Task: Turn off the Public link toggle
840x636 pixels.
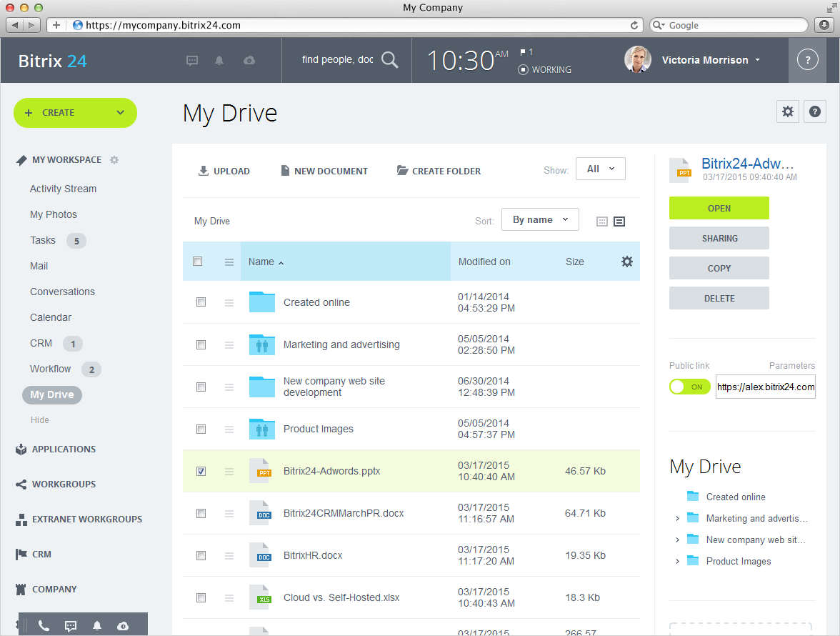Action: 689,387
